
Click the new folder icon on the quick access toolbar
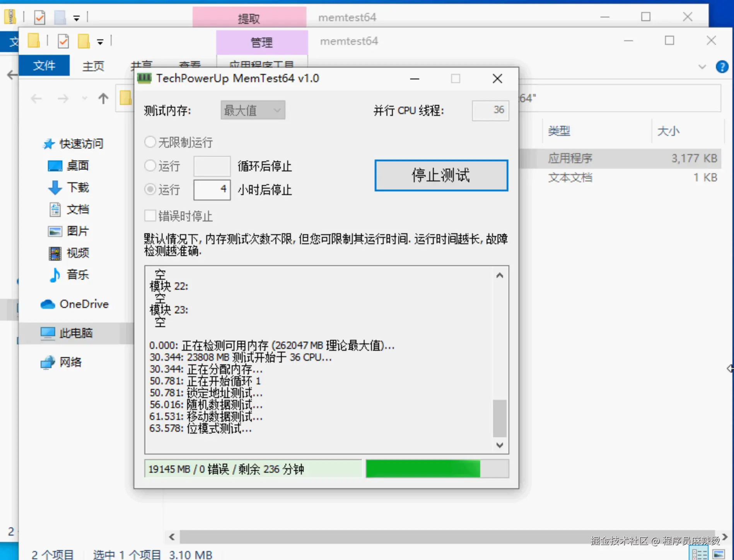(x=84, y=41)
